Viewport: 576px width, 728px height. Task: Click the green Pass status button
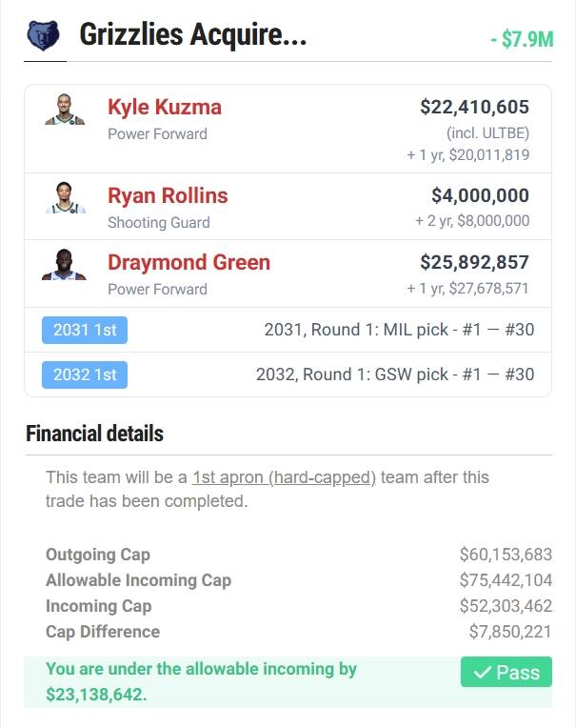point(506,672)
